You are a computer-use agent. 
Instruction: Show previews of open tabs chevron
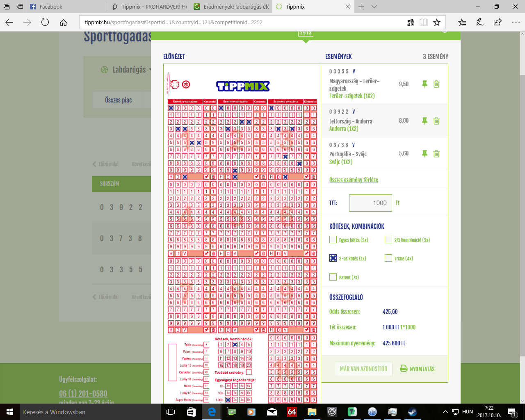[x=374, y=7]
